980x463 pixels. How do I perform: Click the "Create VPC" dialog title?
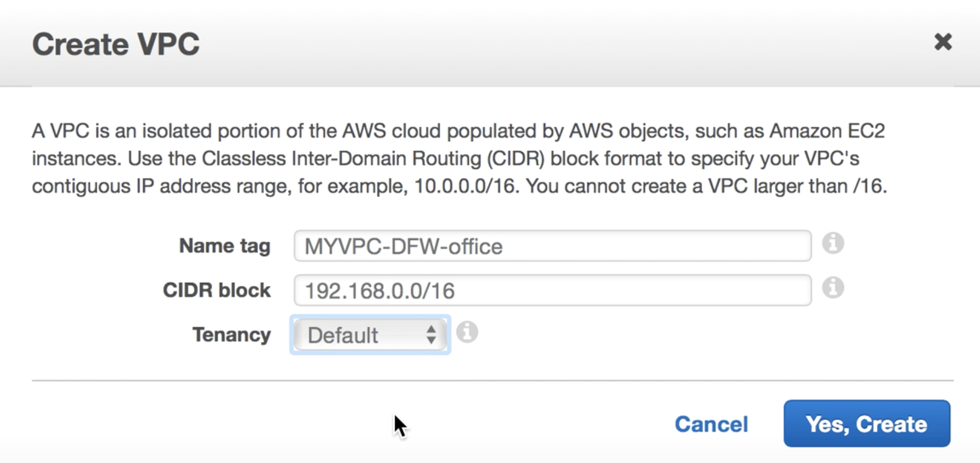(x=116, y=44)
